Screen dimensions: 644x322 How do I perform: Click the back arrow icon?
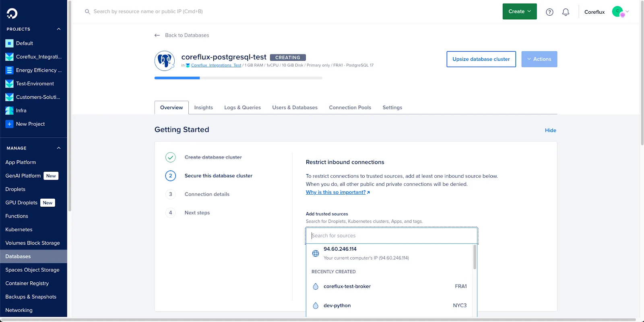coord(157,35)
